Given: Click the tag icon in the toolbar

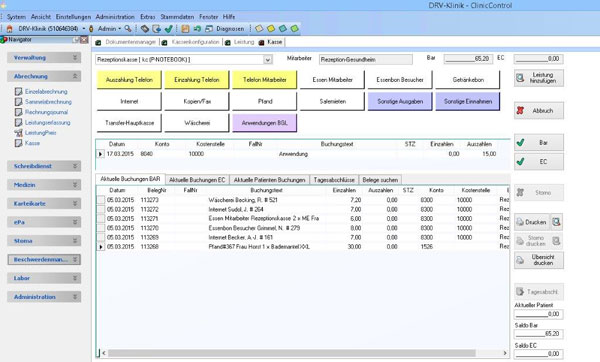Looking at the screenshot, I should coord(145,29).
